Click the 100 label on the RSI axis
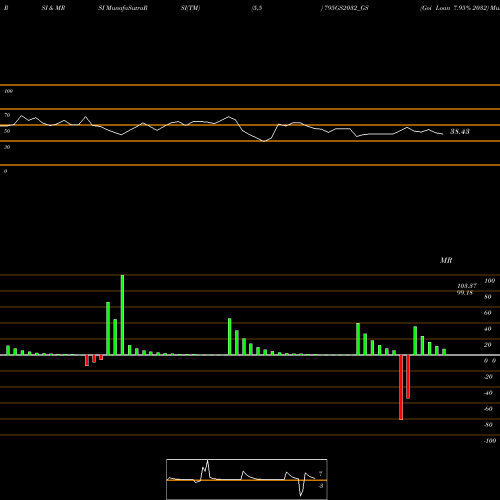Screen dimensions: 500x500 pos(8,91)
